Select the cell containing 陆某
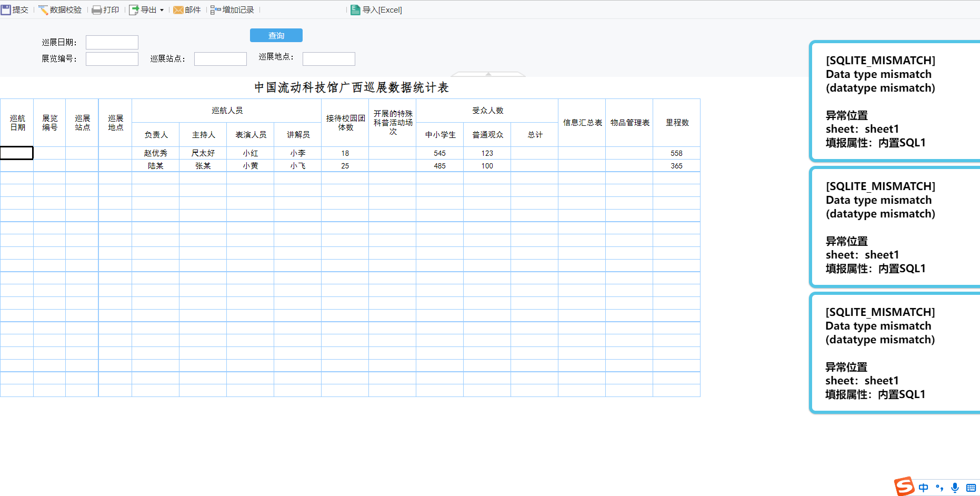This screenshot has height=496, width=980. [x=156, y=166]
